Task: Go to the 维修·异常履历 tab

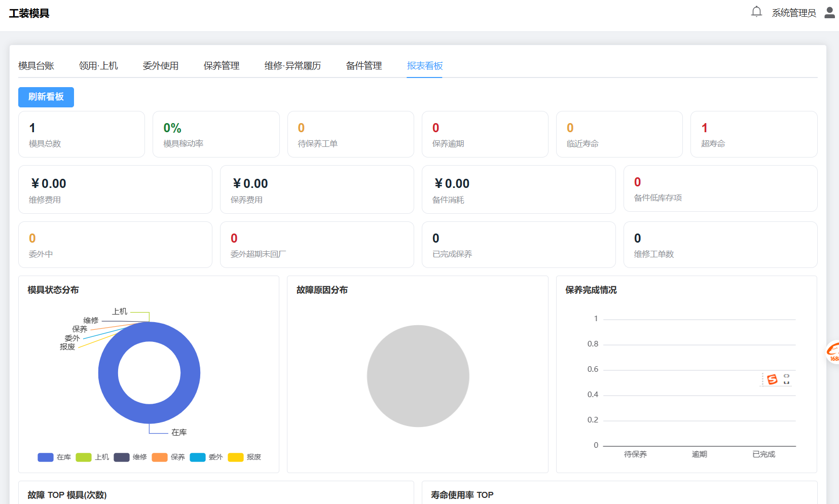Action: pos(293,66)
